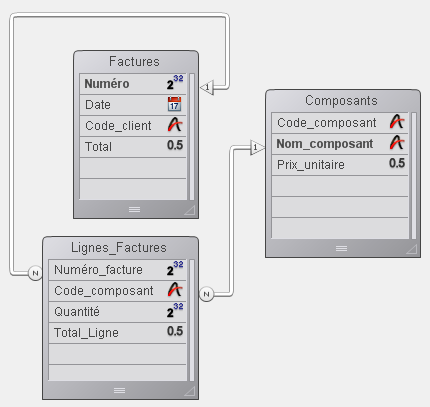The width and height of the screenshot is (430, 407).
Task: Click the Factures table vertical scrollbar
Action: click(192, 136)
